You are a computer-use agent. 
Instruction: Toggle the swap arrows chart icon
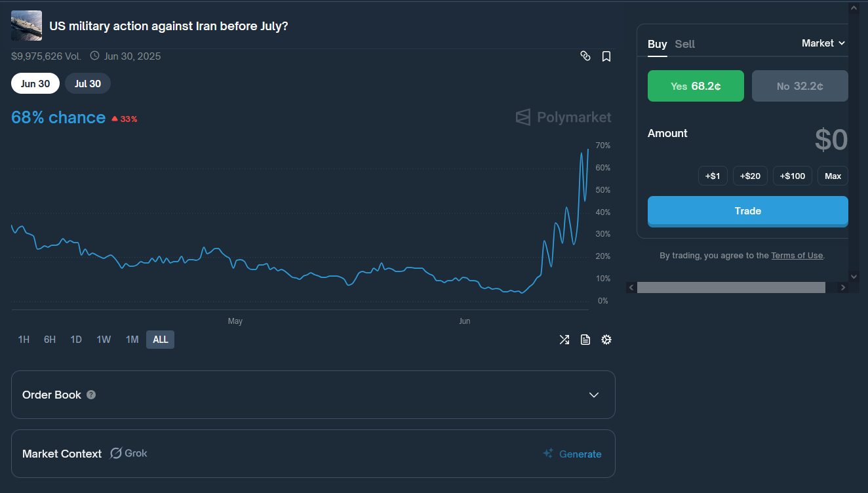tap(564, 340)
